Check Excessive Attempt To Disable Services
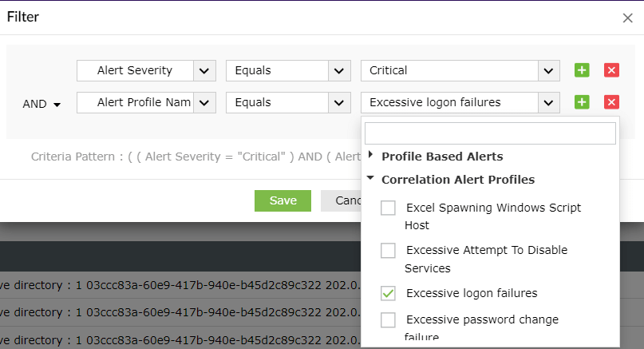The width and height of the screenshot is (644, 349). click(388, 251)
